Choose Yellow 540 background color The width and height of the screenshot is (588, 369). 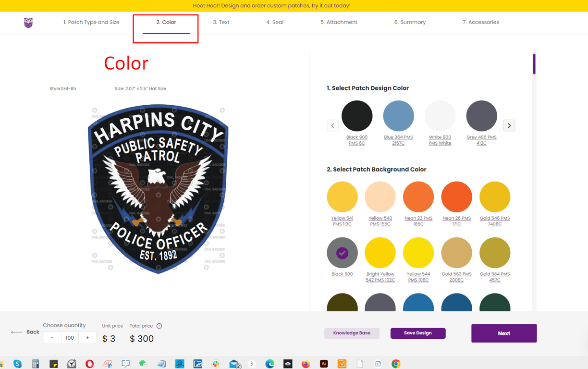coord(380,197)
